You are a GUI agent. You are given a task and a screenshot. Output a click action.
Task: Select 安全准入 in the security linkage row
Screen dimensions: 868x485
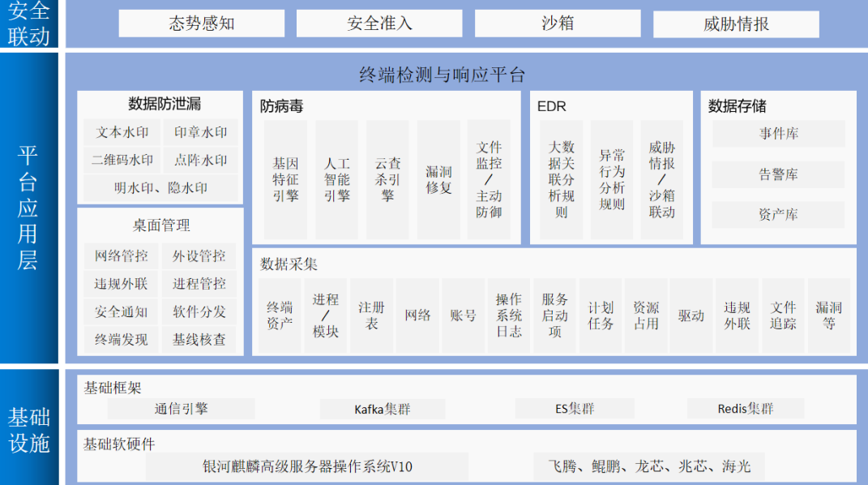click(x=379, y=24)
